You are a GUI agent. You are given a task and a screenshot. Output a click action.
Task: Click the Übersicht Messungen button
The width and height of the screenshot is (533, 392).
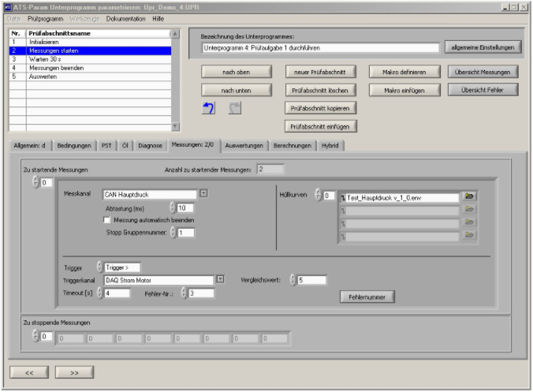483,72
